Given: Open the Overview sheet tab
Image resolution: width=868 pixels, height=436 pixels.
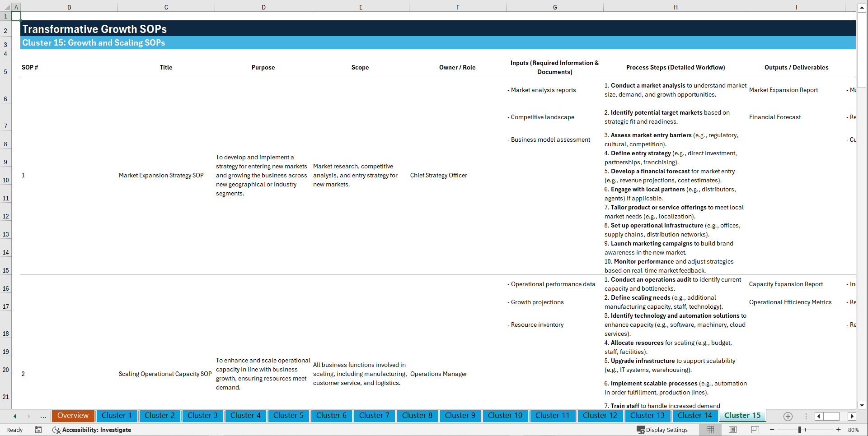Looking at the screenshot, I should (x=73, y=416).
